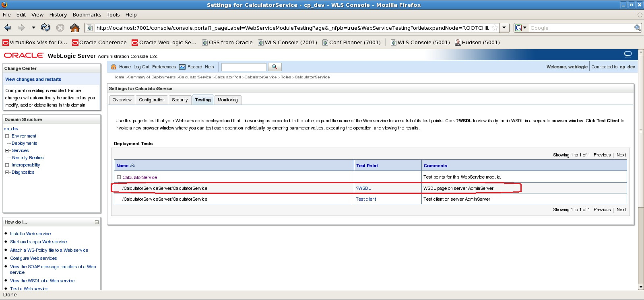
Task: Open WLS Console (7001) bookmark
Action: tap(287, 42)
